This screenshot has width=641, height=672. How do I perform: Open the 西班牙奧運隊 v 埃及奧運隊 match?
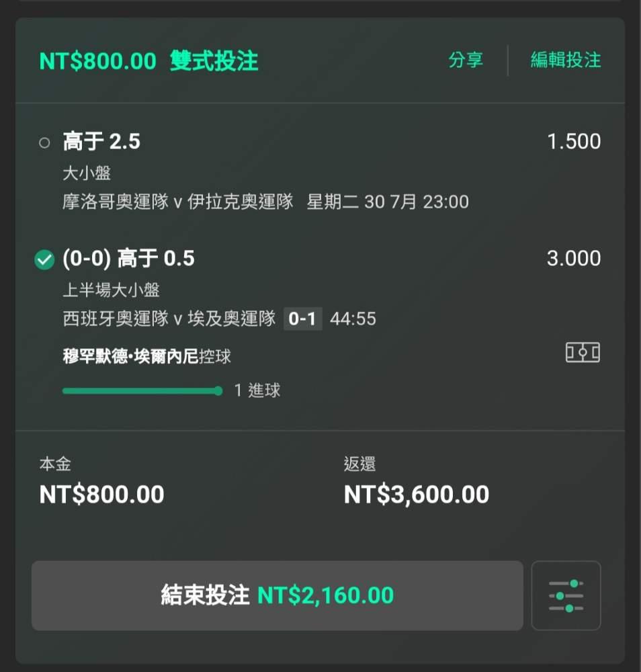click(x=169, y=319)
